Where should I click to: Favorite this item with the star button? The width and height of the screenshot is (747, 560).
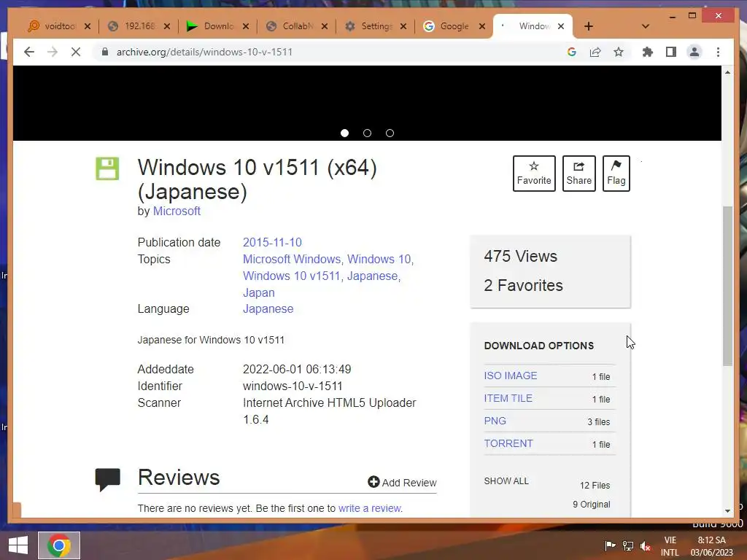[534, 174]
